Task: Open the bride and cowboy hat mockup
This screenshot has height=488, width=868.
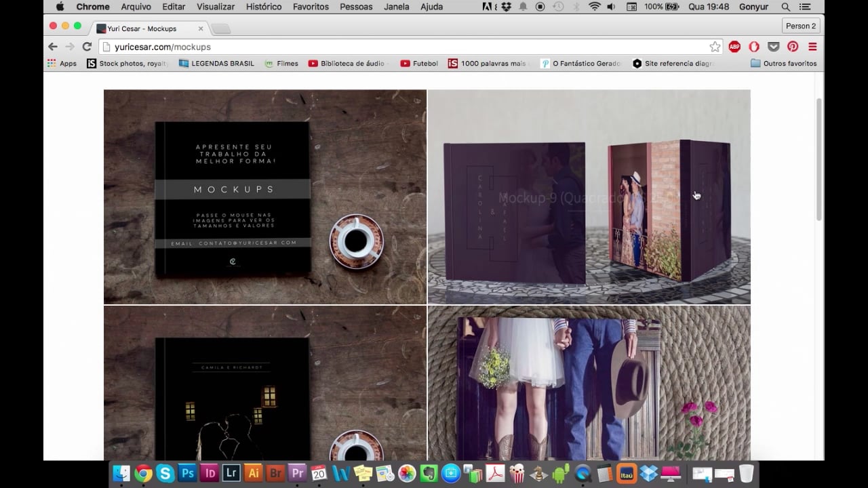Action: tap(589, 383)
